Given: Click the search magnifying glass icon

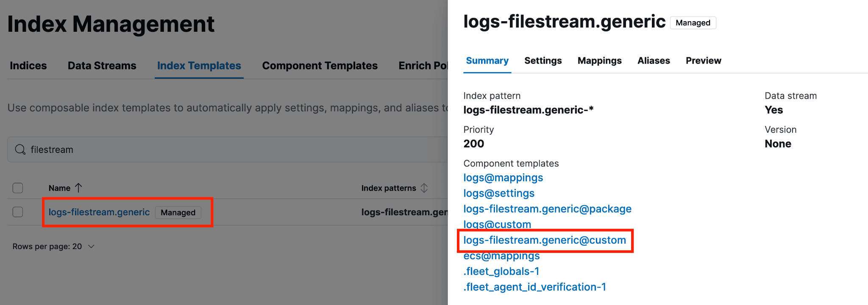Looking at the screenshot, I should point(20,150).
